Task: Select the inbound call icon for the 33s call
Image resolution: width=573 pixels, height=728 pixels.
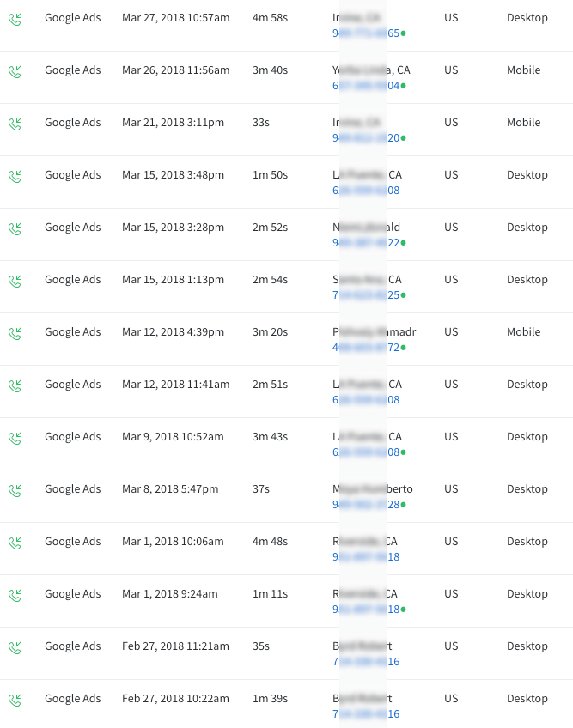Action: (x=15, y=124)
